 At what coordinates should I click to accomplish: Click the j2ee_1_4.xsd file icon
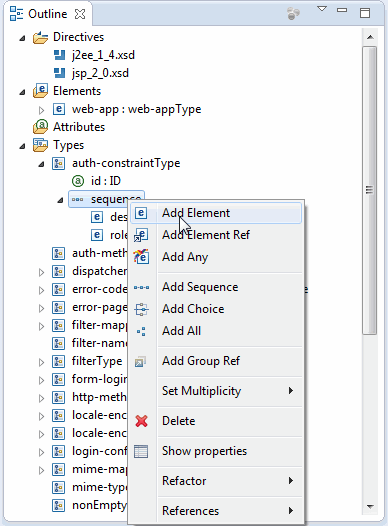pos(59,55)
